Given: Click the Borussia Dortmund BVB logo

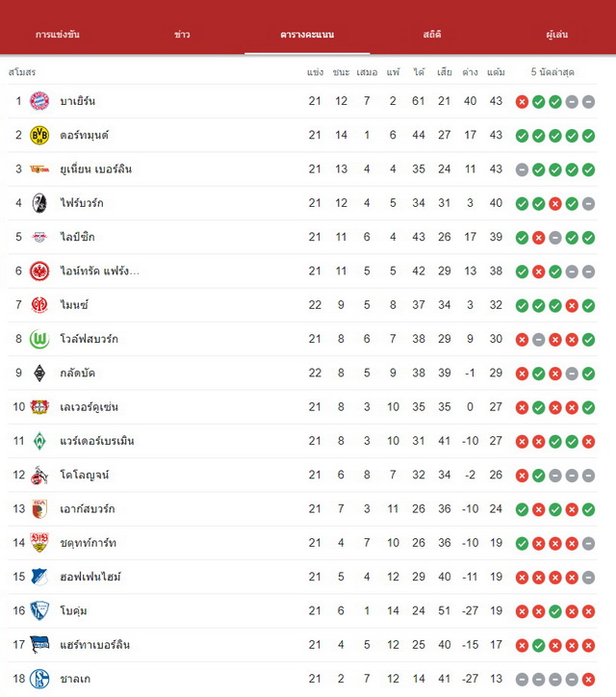Looking at the screenshot, I should [x=39, y=135].
